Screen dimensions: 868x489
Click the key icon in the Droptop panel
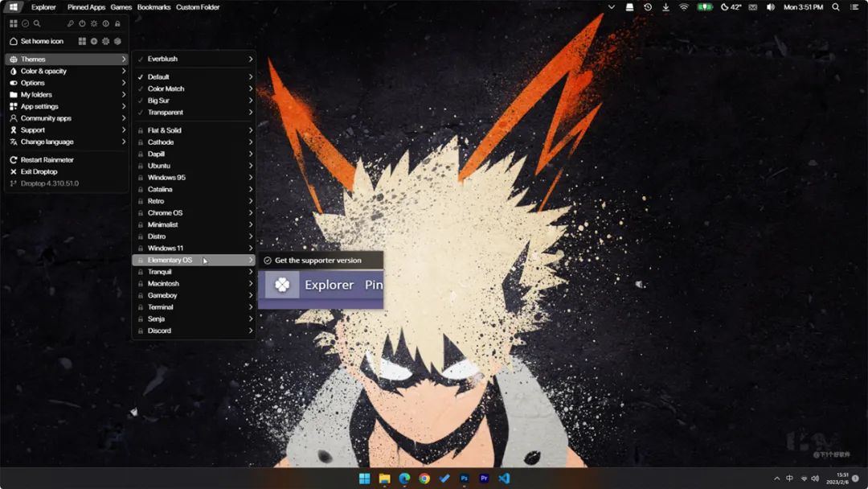(70, 24)
